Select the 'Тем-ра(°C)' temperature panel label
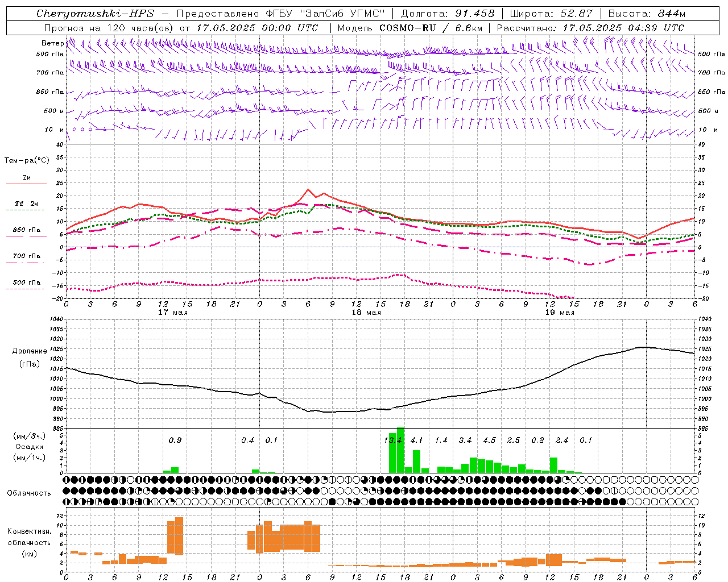Viewport: 728px width, 582px height. coord(27,161)
